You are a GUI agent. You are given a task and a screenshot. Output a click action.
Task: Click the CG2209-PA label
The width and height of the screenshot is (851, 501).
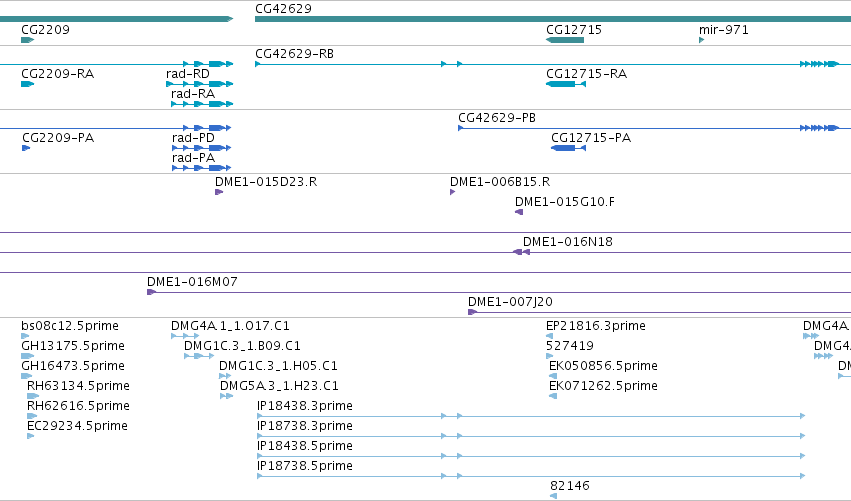58,138
